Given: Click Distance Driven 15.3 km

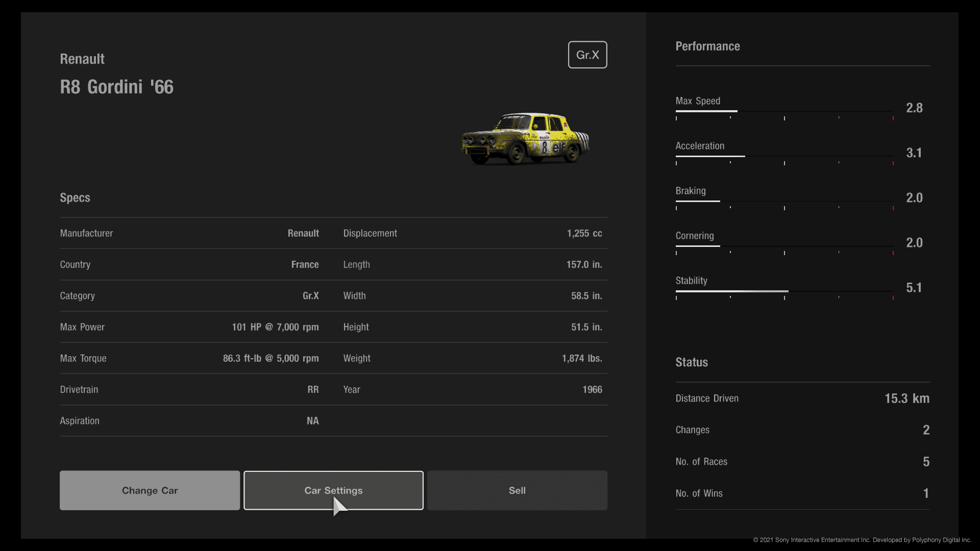Looking at the screenshot, I should [906, 398].
